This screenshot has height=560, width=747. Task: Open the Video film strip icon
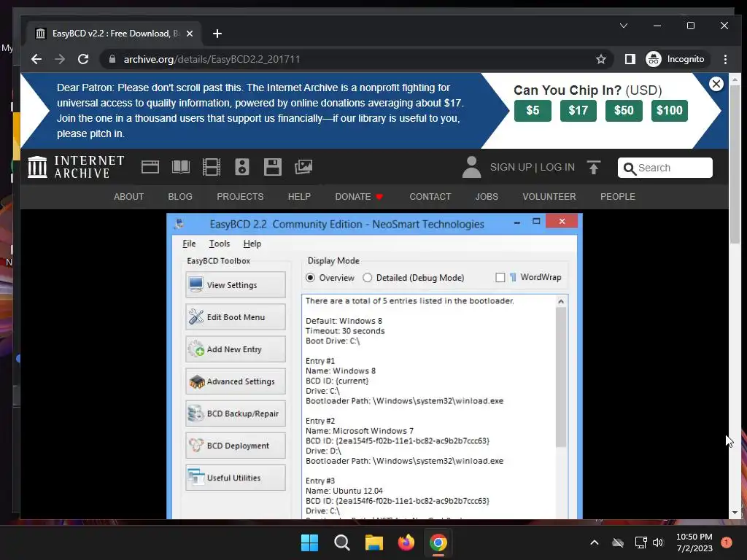212,167
